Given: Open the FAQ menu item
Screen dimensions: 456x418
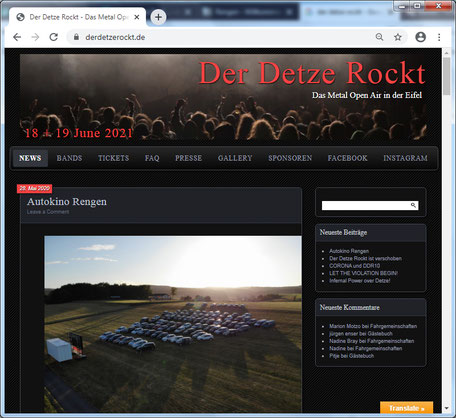Looking at the screenshot, I should tap(152, 158).
